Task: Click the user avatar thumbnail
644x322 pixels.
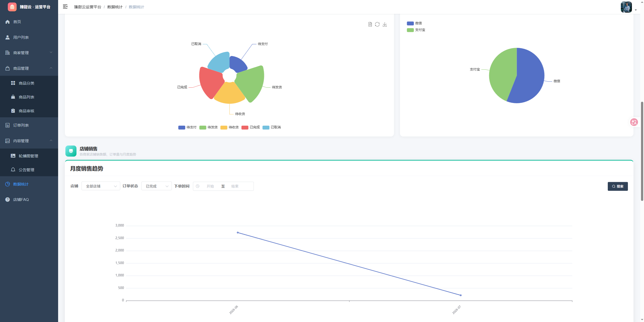Action: (x=626, y=7)
